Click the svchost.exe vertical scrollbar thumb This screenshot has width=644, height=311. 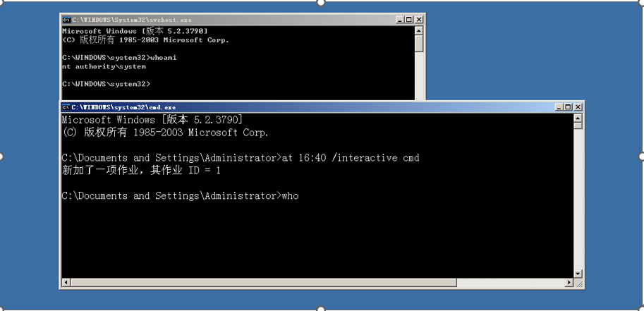(418, 44)
